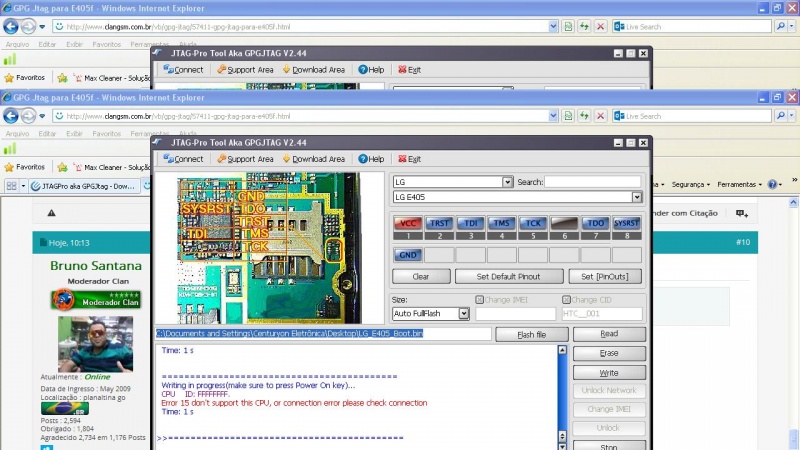The height and width of the screenshot is (450, 800).
Task: Click the log panel blue scrollbar track
Action: click(562, 393)
